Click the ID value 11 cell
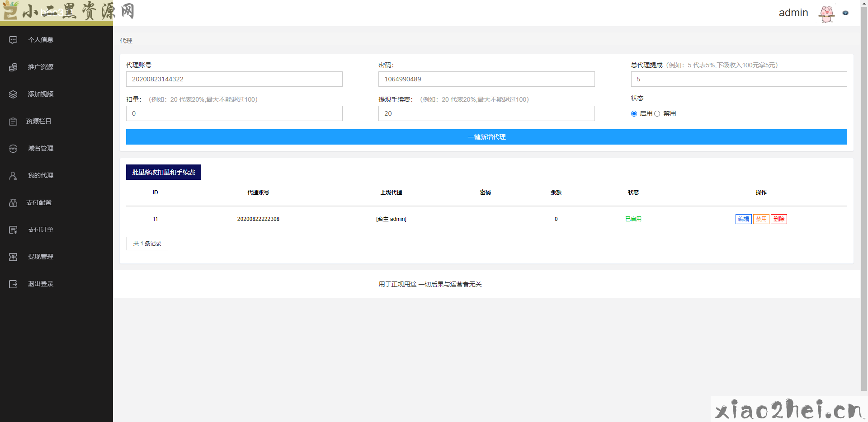The height and width of the screenshot is (422, 868). [155, 219]
